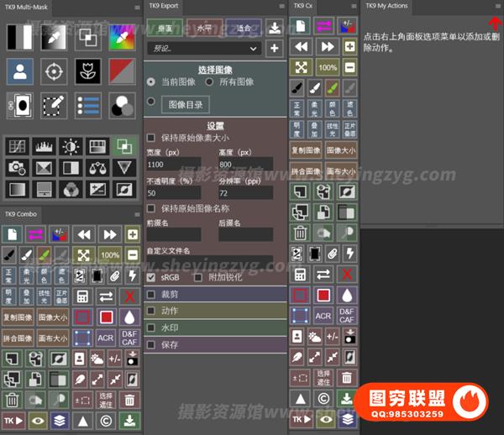The image size is (504, 435).
Task: Click the portrait person icon in Multi-Mask
Action: click(x=19, y=71)
